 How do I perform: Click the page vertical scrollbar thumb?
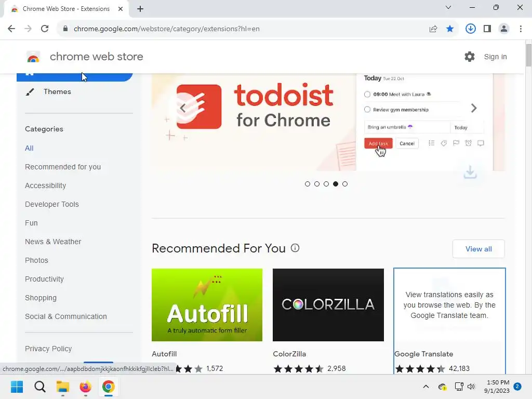pyautogui.click(x=528, y=55)
